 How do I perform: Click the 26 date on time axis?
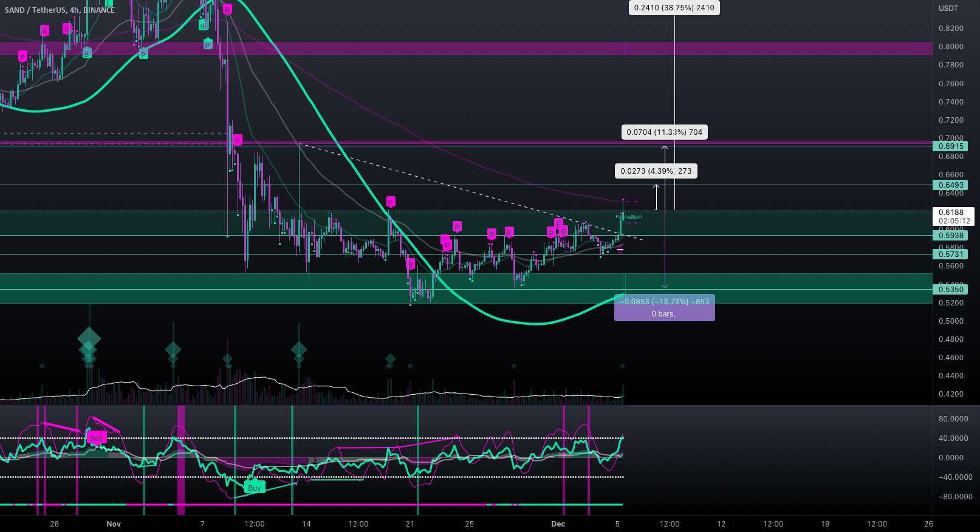[x=928, y=524]
